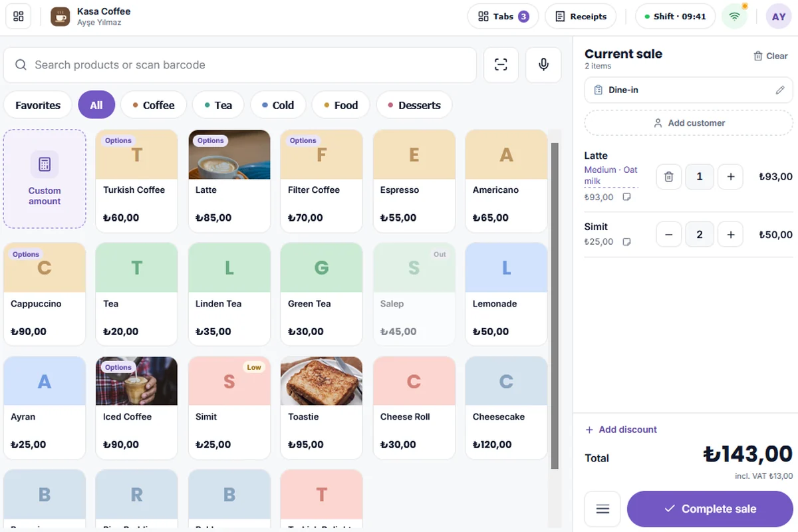Filter products by Coffee

153,105
